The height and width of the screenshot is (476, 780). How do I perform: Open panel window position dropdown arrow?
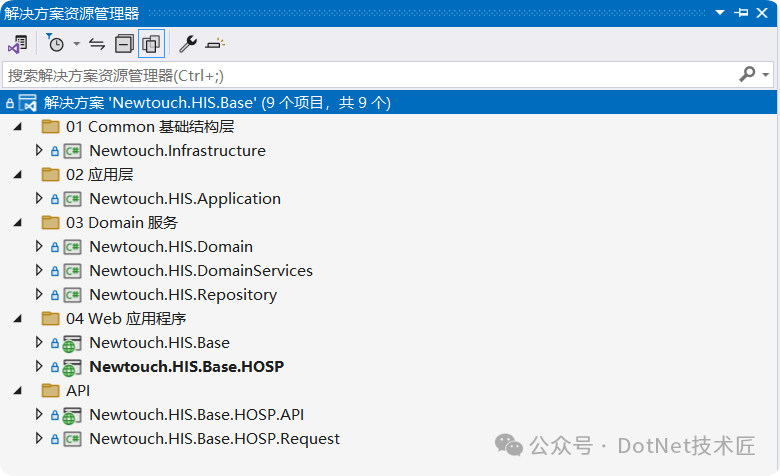click(x=720, y=12)
